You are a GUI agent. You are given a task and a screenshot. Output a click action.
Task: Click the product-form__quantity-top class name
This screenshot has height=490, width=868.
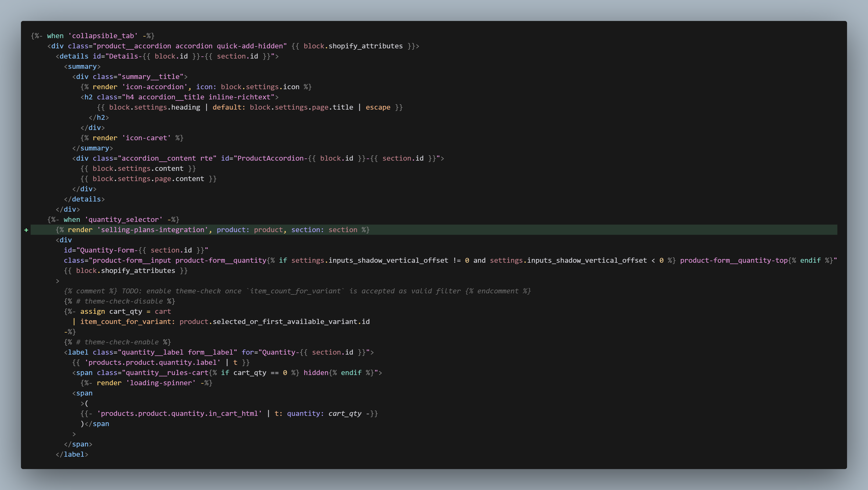point(734,260)
